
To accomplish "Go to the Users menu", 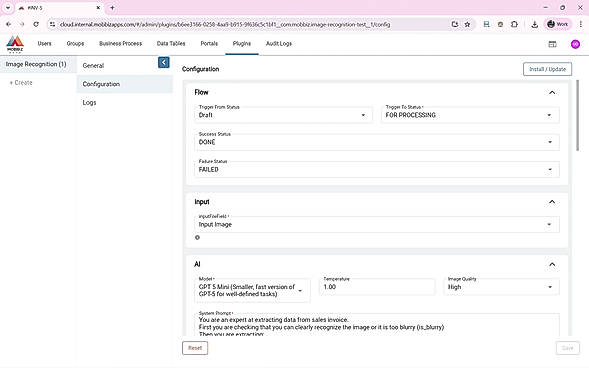I will [44, 44].
